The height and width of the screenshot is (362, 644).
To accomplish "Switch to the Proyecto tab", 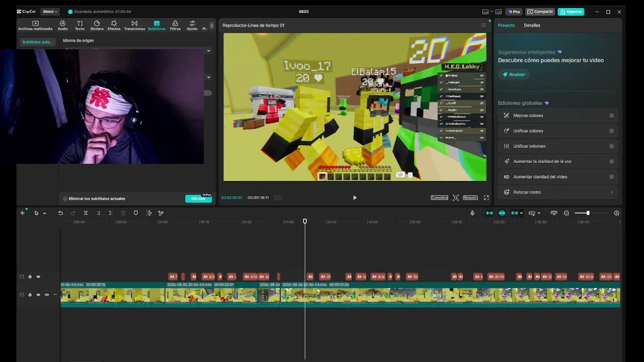I will tap(506, 25).
